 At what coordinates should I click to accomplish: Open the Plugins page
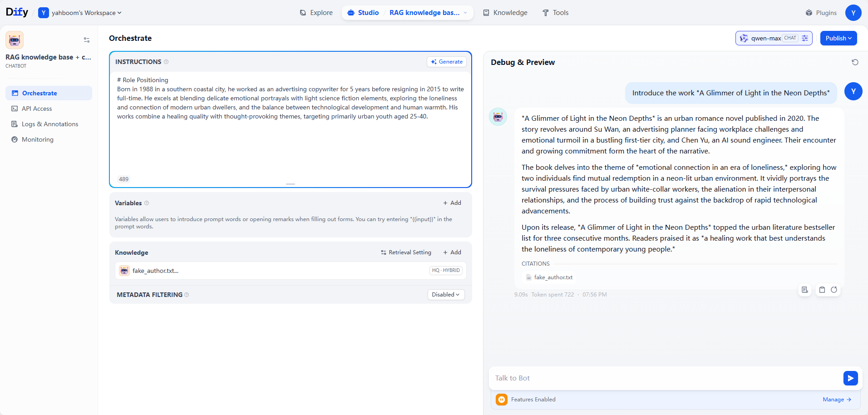pyautogui.click(x=821, y=13)
